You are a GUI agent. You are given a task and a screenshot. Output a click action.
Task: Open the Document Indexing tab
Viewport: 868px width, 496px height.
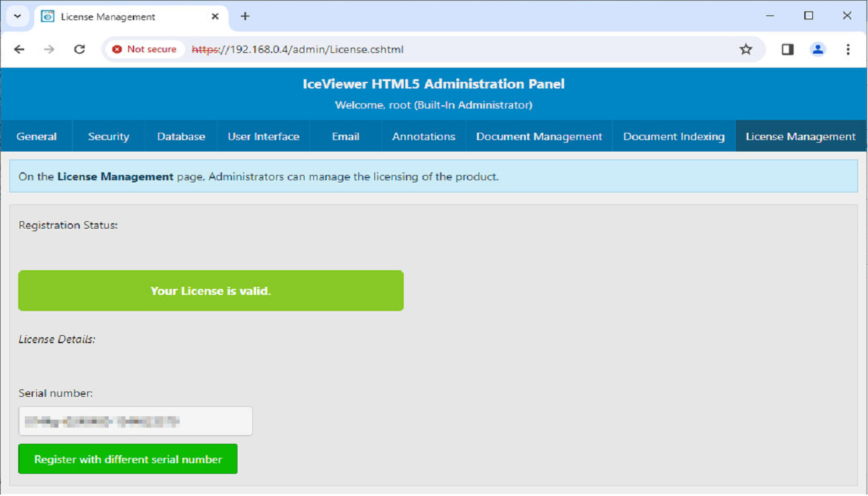tap(674, 136)
